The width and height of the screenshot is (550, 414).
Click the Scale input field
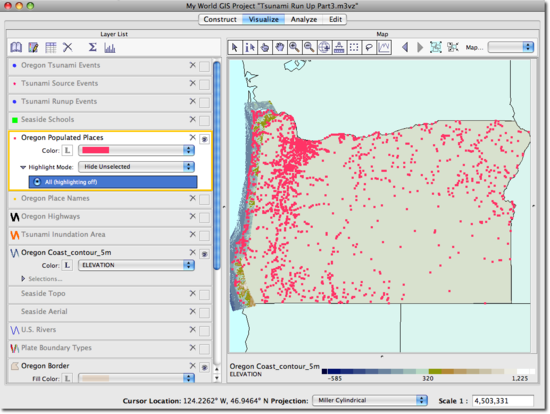503,401
